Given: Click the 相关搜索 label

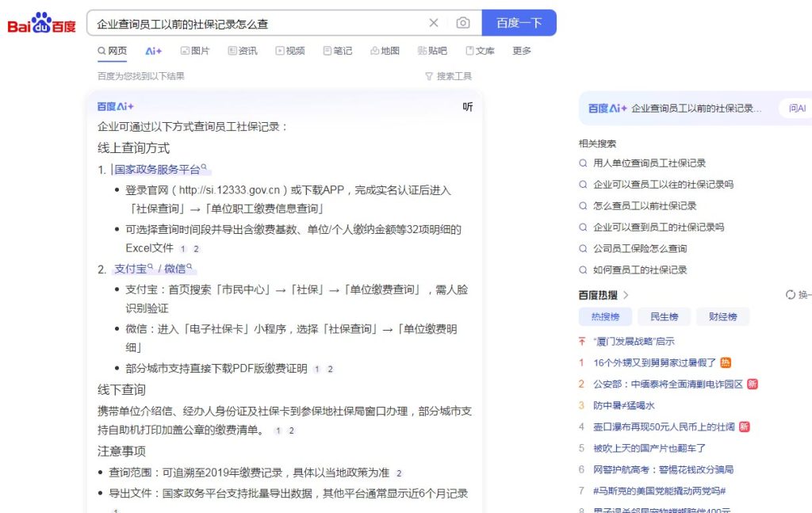Looking at the screenshot, I should [598, 144].
